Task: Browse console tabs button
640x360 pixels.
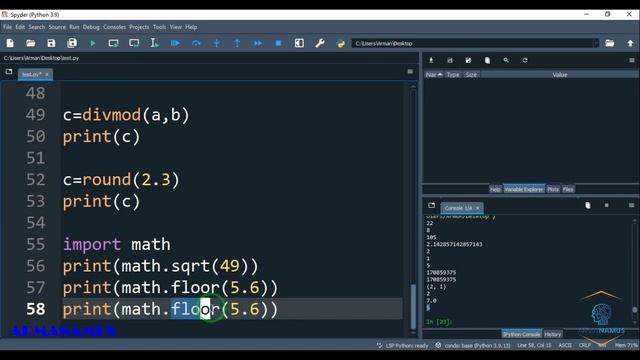Action: point(431,205)
